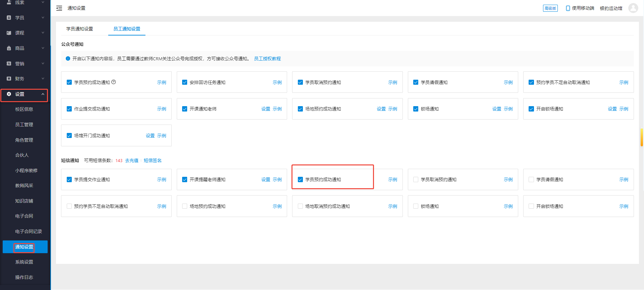Open 教师风采 in sidebar
Screen dimensions: 644x290
pos(24,186)
